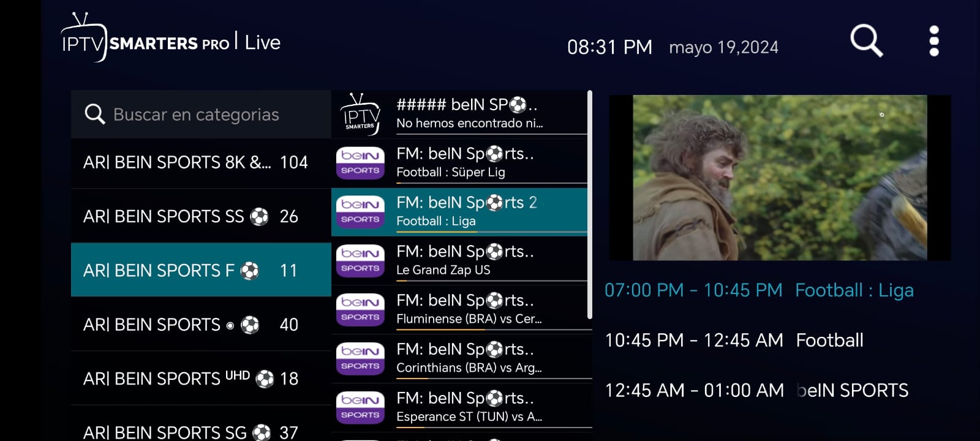The height and width of the screenshot is (441, 980).
Task: Click the channel list scrollbar
Action: point(590,205)
